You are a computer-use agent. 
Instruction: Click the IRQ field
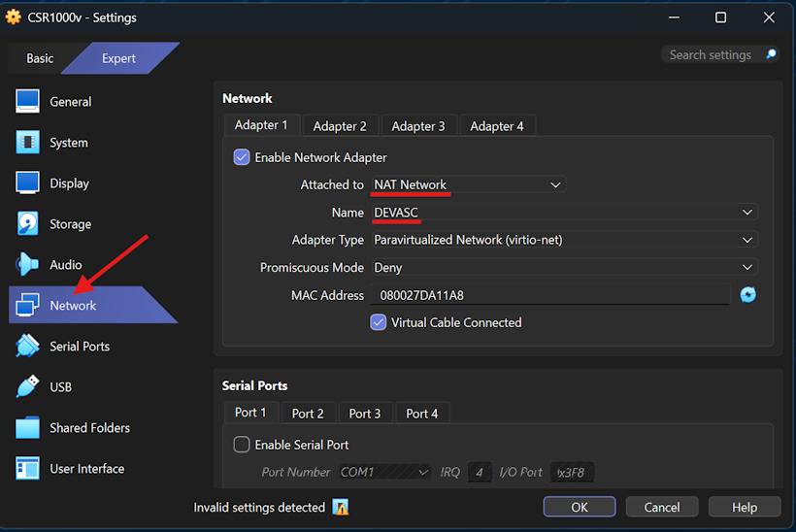(480, 472)
